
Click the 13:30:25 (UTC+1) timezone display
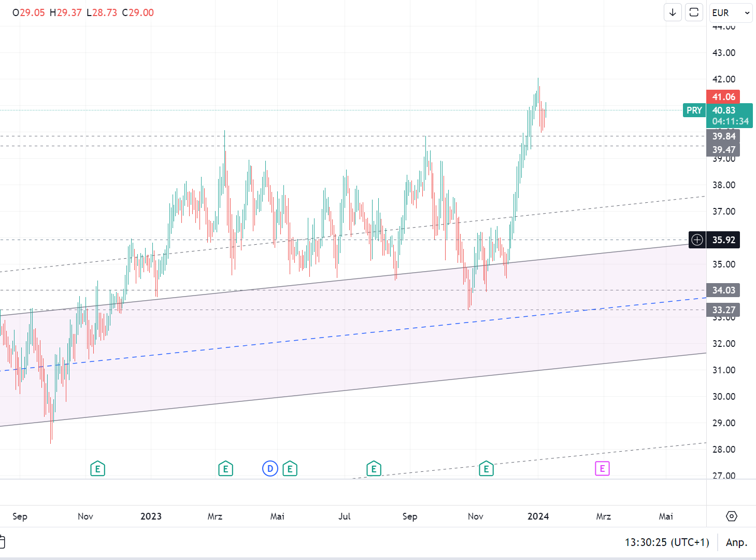pos(667,542)
